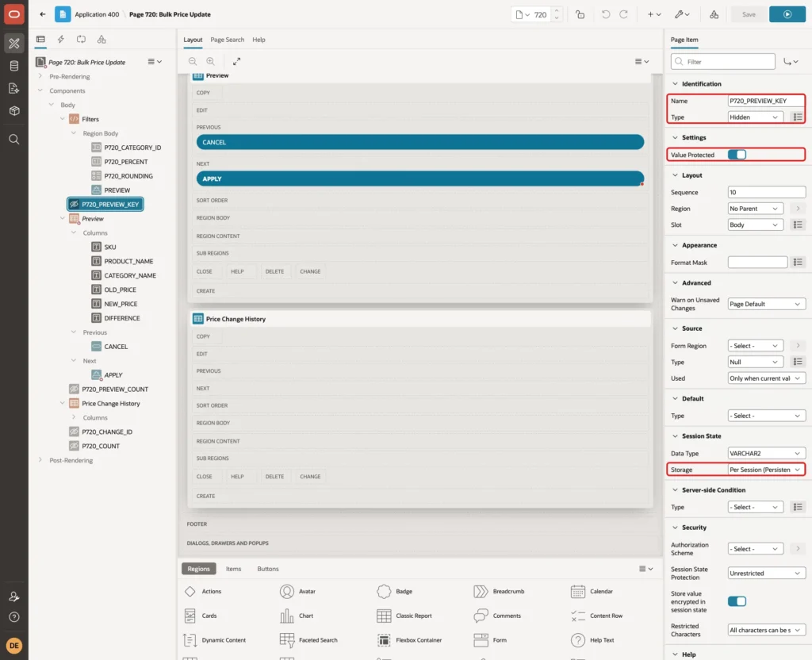This screenshot has width=812, height=660.
Task: Run the page with the play button
Action: [787, 14]
